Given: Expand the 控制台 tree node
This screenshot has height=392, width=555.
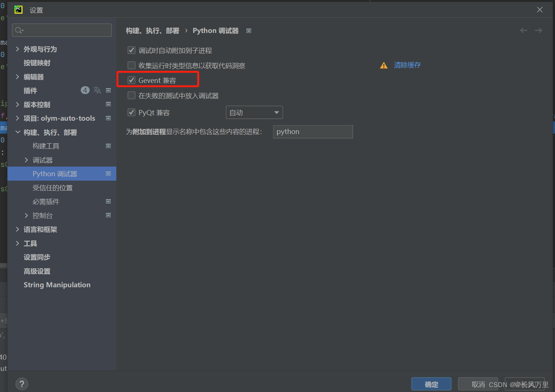Looking at the screenshot, I should pyautogui.click(x=26, y=215).
